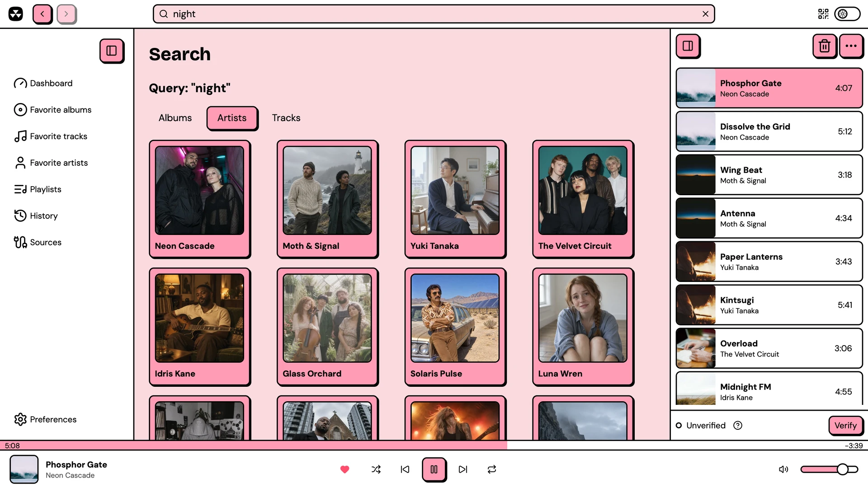Screen dimensions: 868x488
Task: Open the Neon Cascade artist card
Action: [200, 199]
